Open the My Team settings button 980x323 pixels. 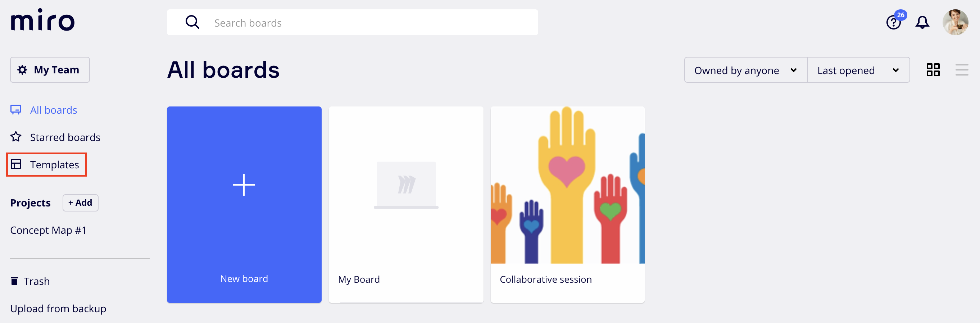(x=50, y=70)
